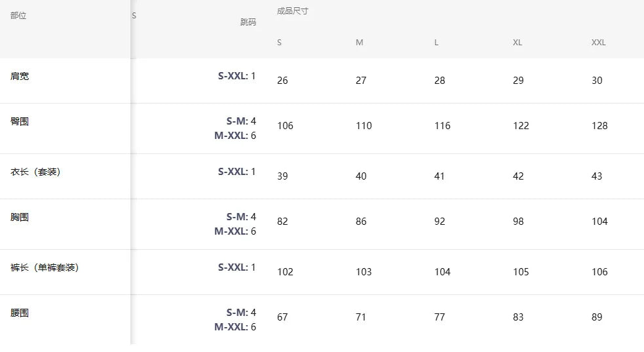The width and height of the screenshot is (644, 352).
Task: Select the XL size column header
Action: [x=517, y=43]
